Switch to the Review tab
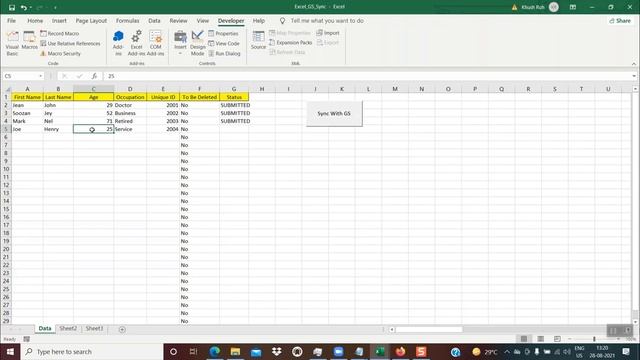This screenshot has height=360, width=640. pos(178,20)
